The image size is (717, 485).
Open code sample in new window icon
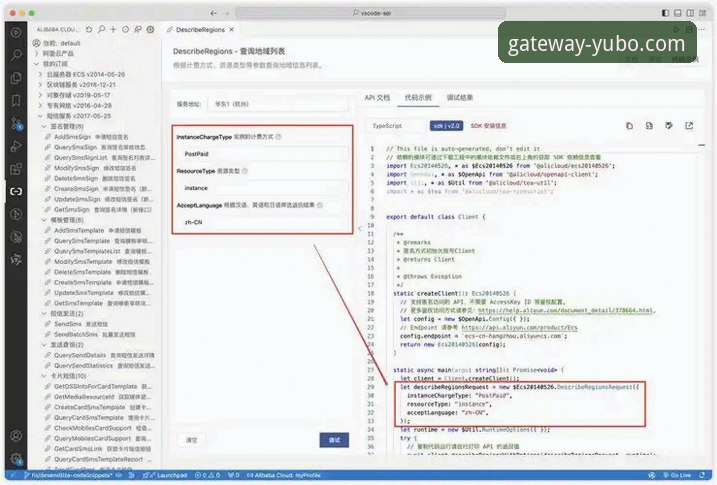pyautogui.click(x=689, y=126)
